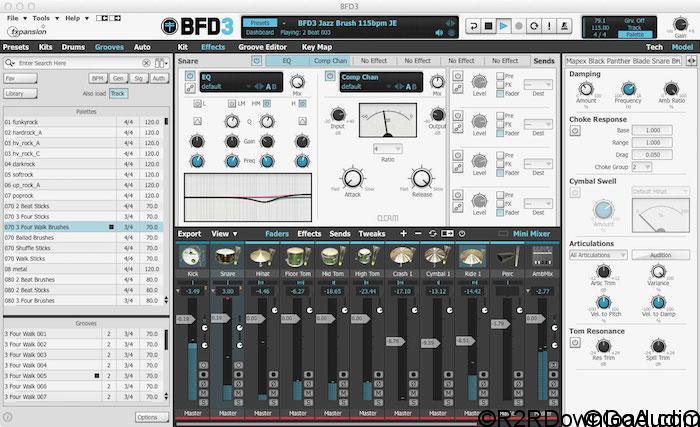
Task: Adjust the Ride 1 fader handle
Action: point(465,341)
